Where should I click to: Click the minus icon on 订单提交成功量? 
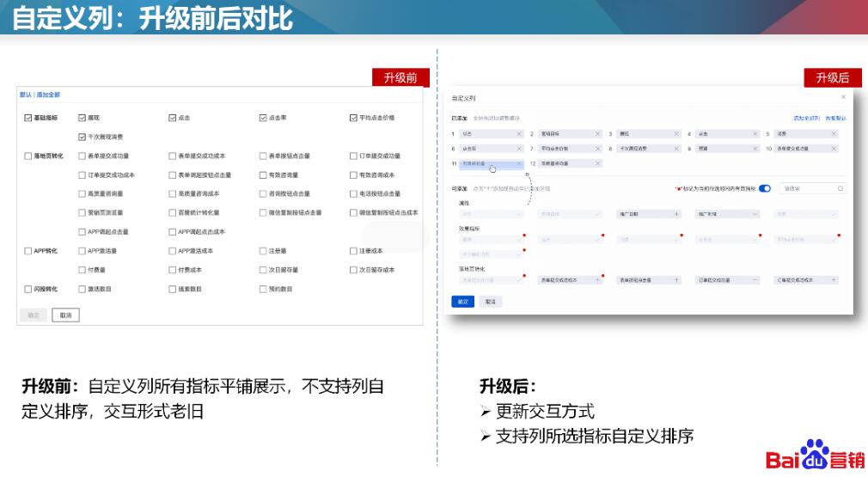[x=755, y=279]
